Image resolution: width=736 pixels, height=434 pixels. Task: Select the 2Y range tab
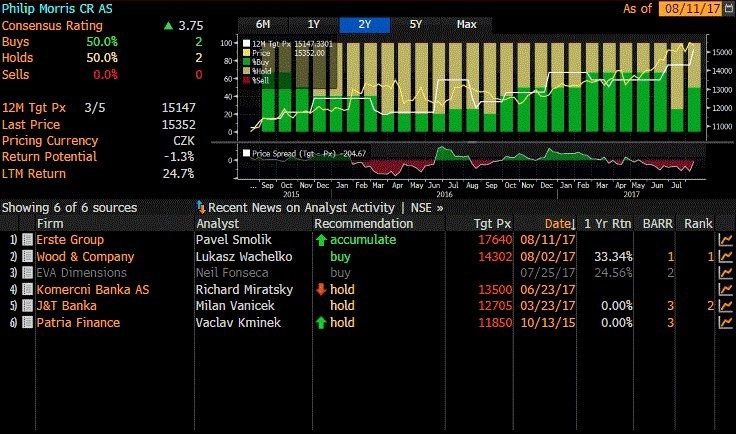(x=365, y=24)
